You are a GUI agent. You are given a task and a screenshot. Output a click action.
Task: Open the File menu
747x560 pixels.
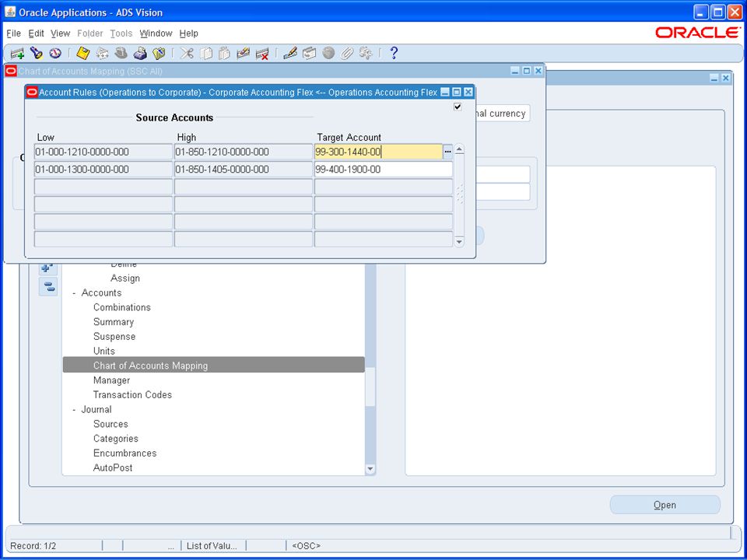coord(14,33)
